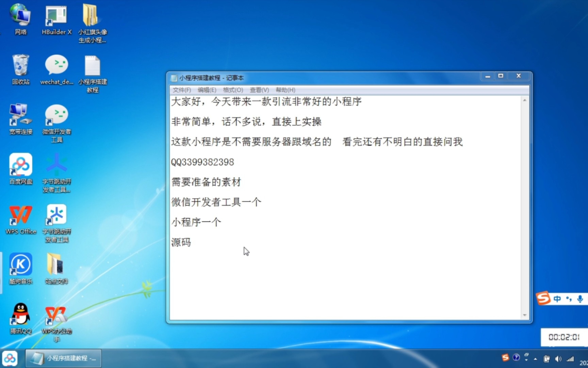The image size is (588, 368).
Task: Click Sogou S icon in system tray
Action: 505,357
